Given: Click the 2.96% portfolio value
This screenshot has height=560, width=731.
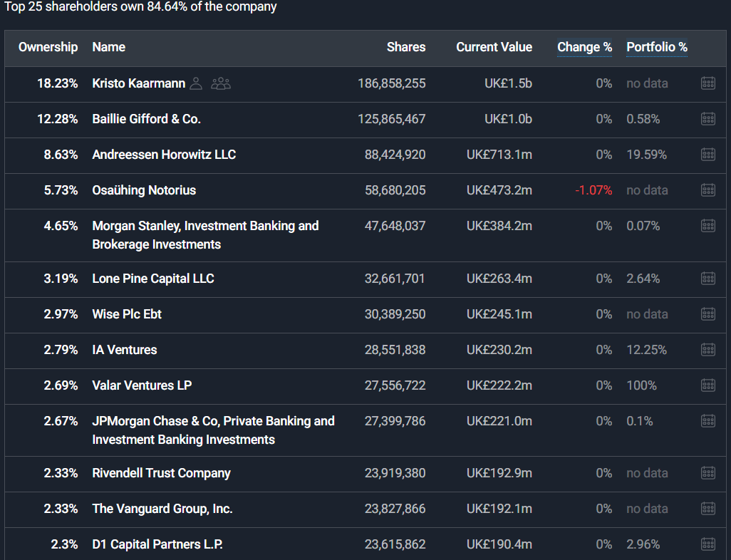Looking at the screenshot, I should coord(643,544).
